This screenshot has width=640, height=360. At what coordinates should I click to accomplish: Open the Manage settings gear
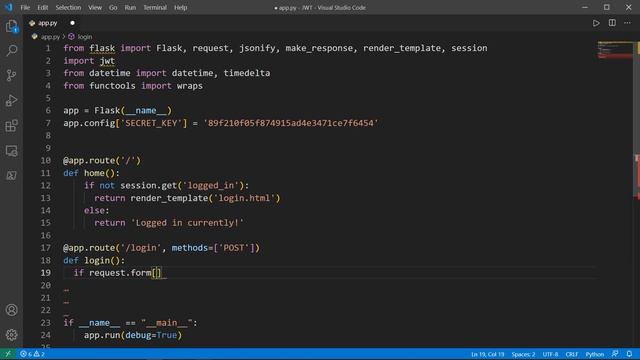click(11, 335)
